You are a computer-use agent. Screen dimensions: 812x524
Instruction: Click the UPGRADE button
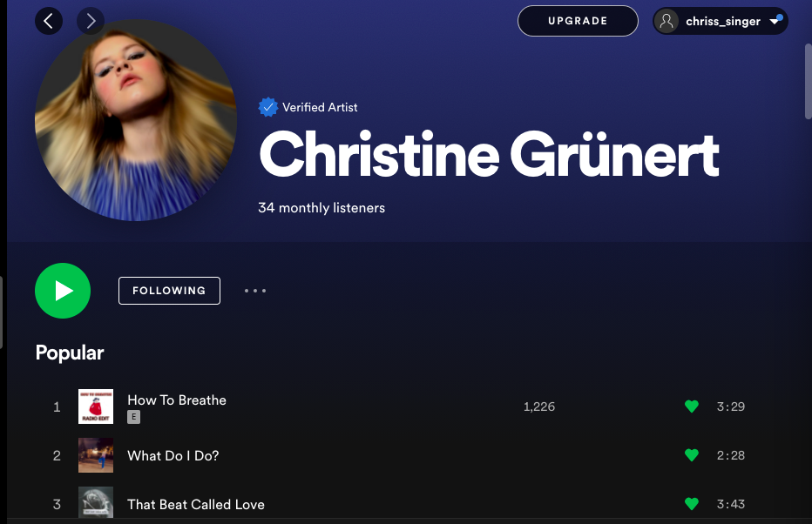point(578,21)
